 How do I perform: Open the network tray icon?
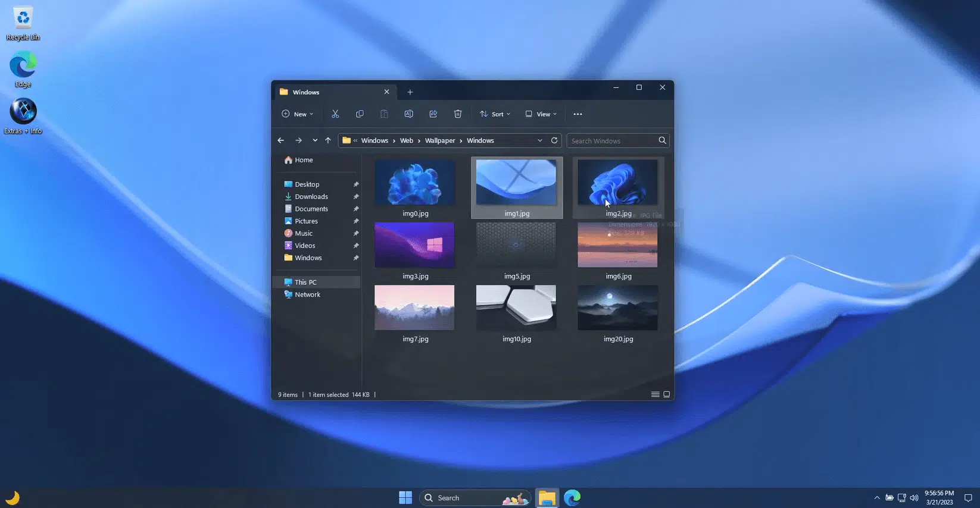(x=901, y=498)
